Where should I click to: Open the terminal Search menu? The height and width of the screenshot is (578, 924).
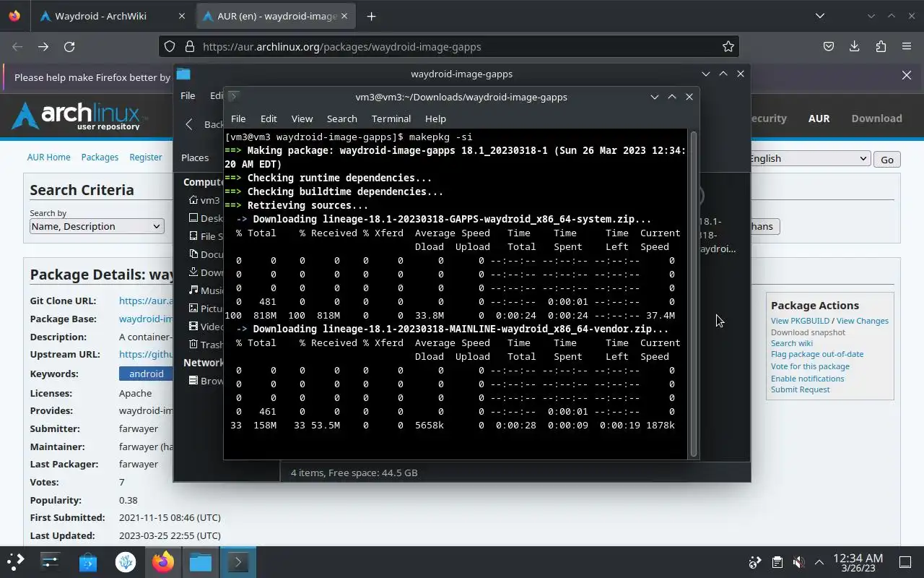coord(342,118)
